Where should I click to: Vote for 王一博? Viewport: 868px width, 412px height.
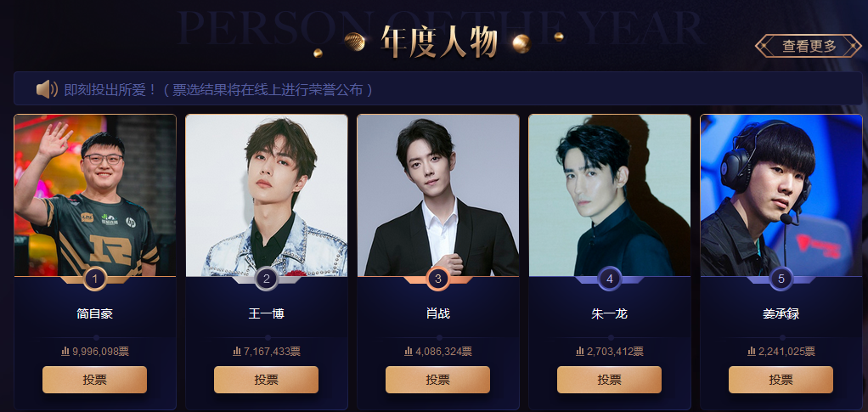click(x=267, y=380)
